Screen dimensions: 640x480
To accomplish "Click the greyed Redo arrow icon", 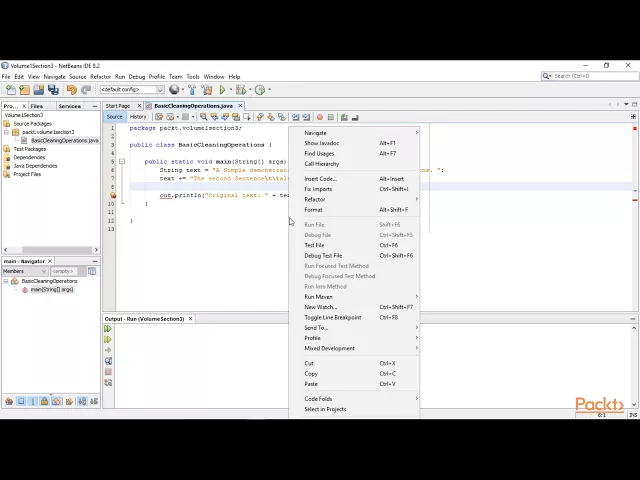I will [86, 89].
